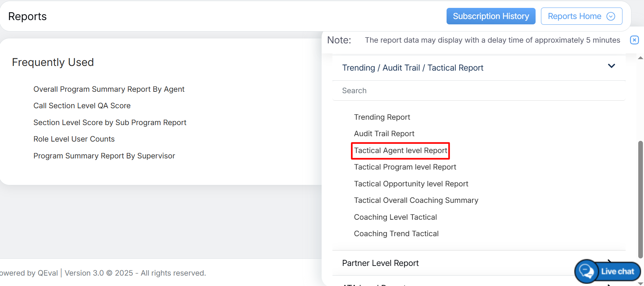Open Tactical Opportunity level Report
The image size is (644, 286).
[411, 184]
